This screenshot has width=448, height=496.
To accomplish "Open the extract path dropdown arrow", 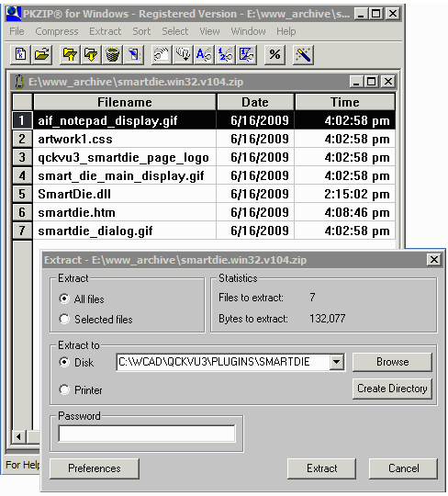I will click(336, 362).
